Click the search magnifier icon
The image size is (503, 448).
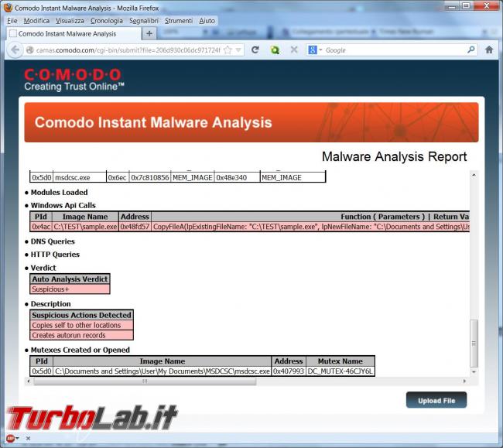[471, 50]
